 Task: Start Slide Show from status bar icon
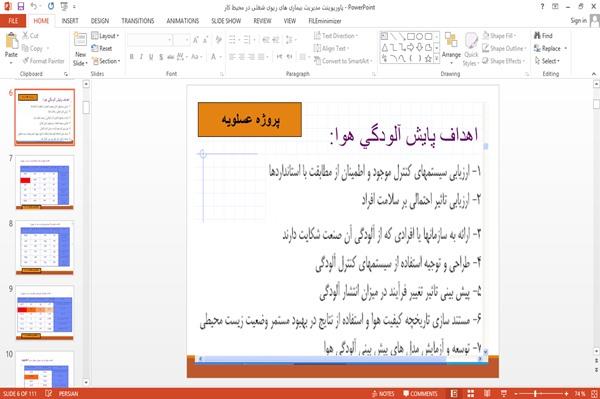click(504, 394)
